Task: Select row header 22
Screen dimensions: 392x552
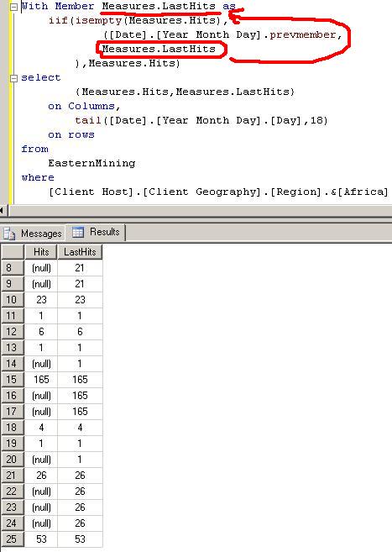Action: pos(13,492)
